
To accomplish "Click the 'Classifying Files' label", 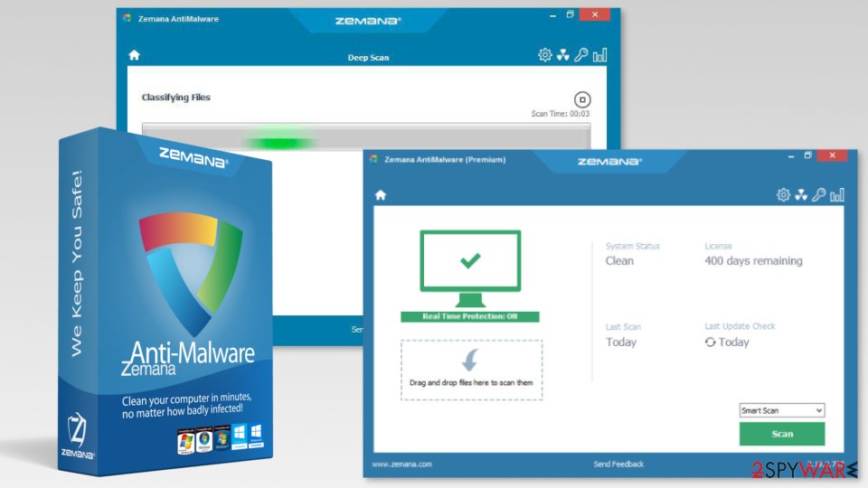I will point(176,98).
